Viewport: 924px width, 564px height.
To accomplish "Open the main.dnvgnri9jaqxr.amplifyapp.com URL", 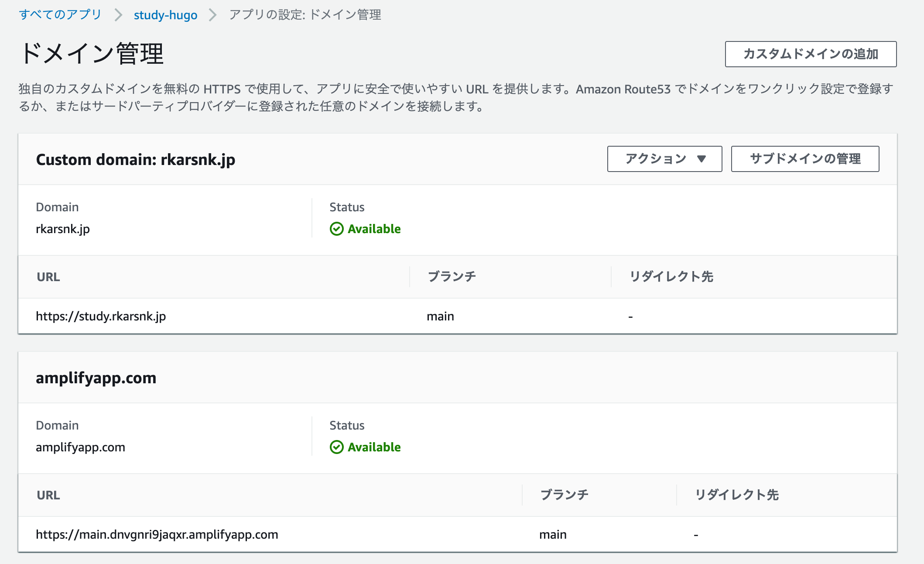I will tap(157, 534).
